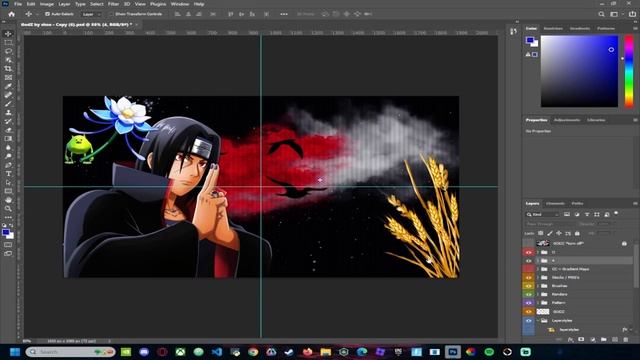Select the GODZ layer thumbnail
The image size is (640, 360).
tap(542, 312)
